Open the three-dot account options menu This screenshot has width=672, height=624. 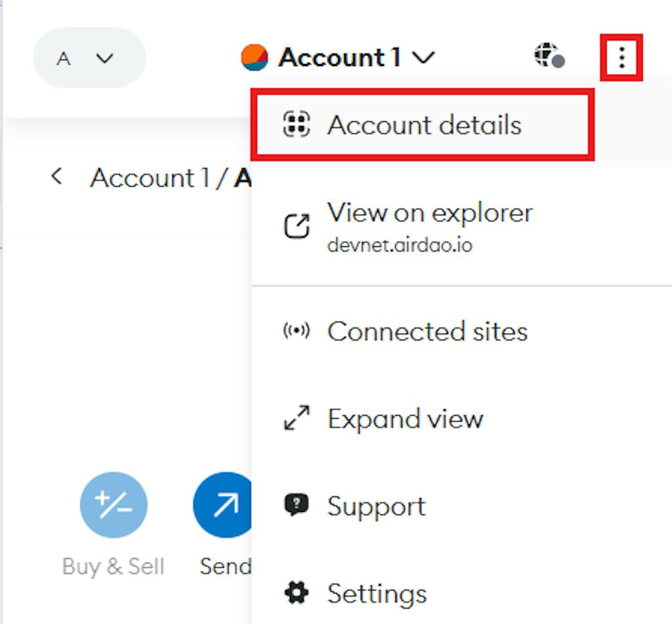point(621,58)
